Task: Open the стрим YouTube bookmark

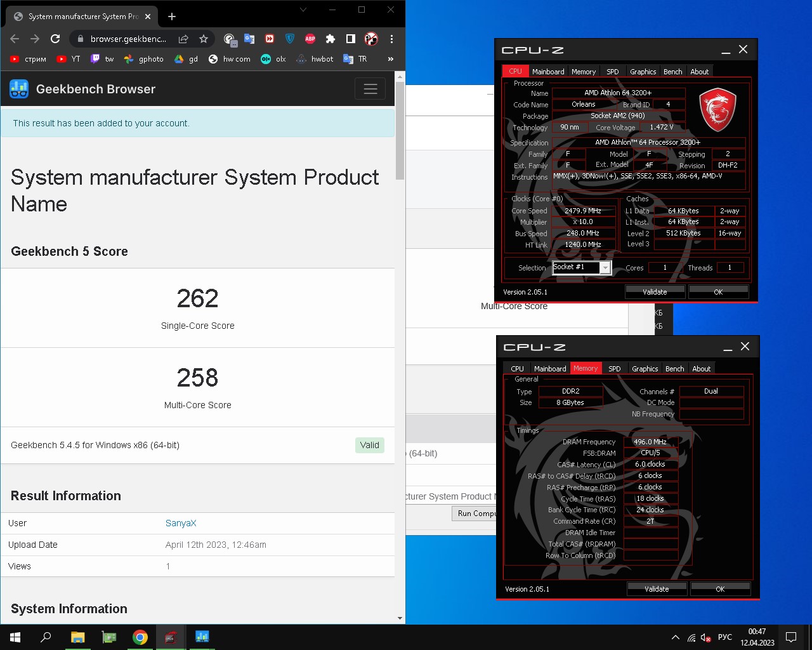Action: [28, 59]
